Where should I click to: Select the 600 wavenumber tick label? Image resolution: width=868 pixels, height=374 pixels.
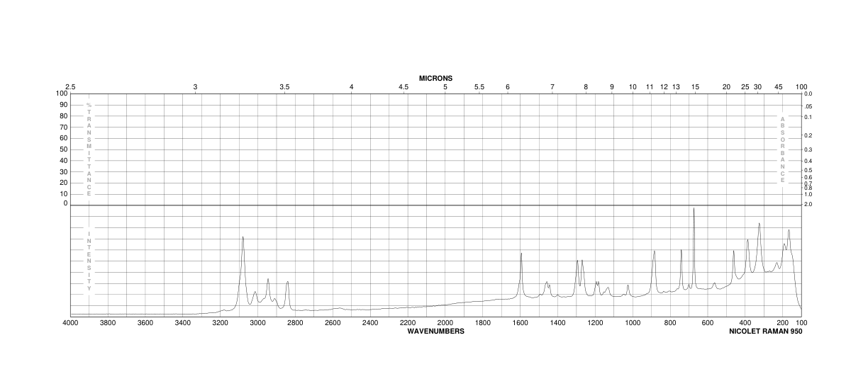pos(708,323)
